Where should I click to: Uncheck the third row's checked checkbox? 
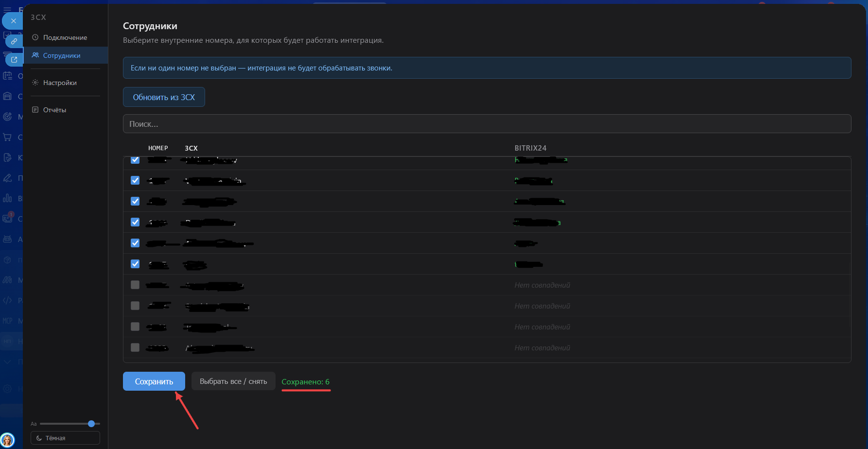click(135, 201)
